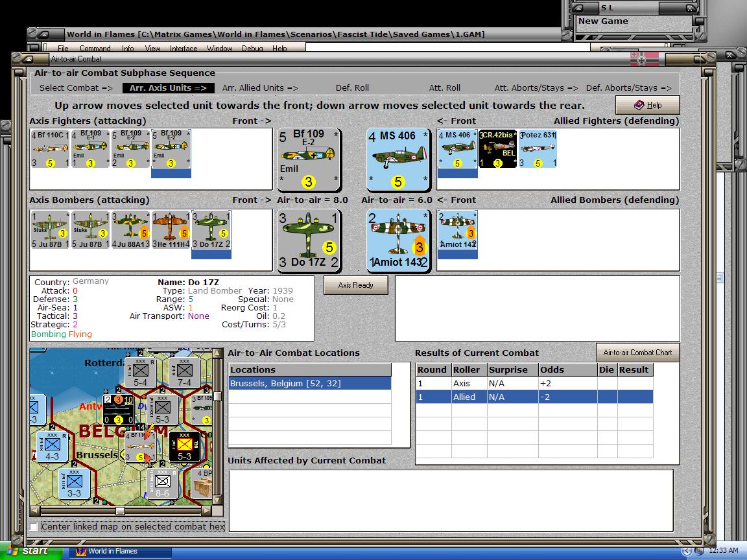Image resolution: width=747 pixels, height=560 pixels.
Task: Click the Windows Start button
Action: pyautogui.click(x=30, y=551)
